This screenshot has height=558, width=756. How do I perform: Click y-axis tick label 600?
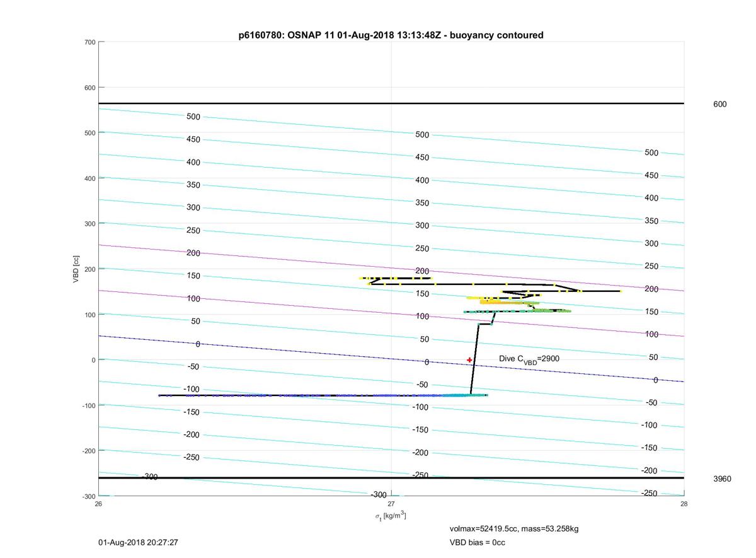(90, 88)
